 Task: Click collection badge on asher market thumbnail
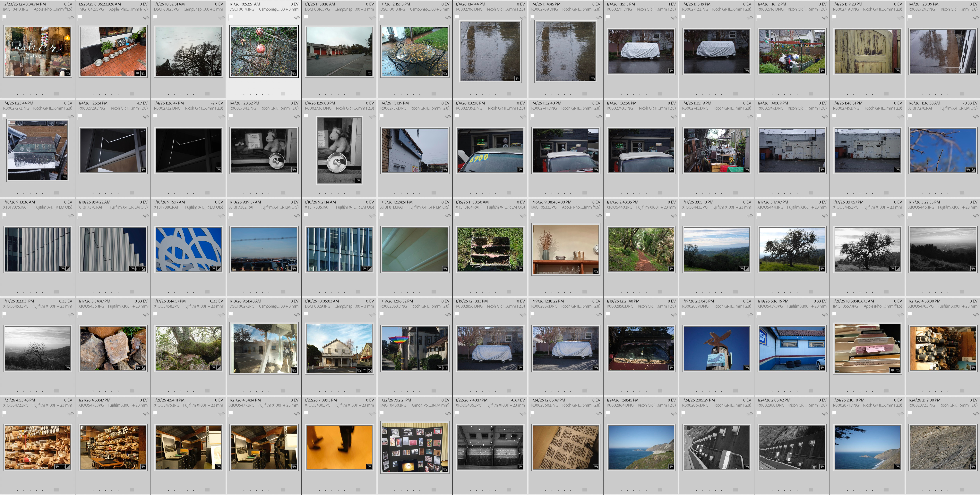click(x=68, y=74)
